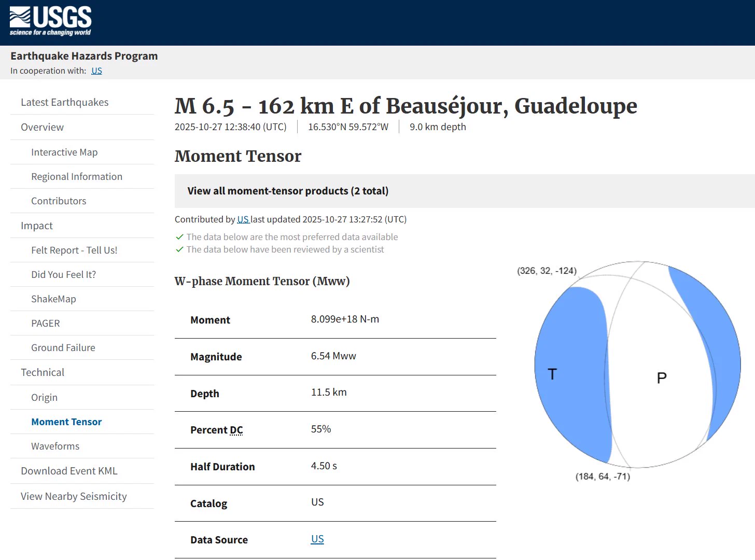Click the event time 2025-10-27 12:38:40 (UTC)
This screenshot has width=755, height=560.
click(231, 127)
